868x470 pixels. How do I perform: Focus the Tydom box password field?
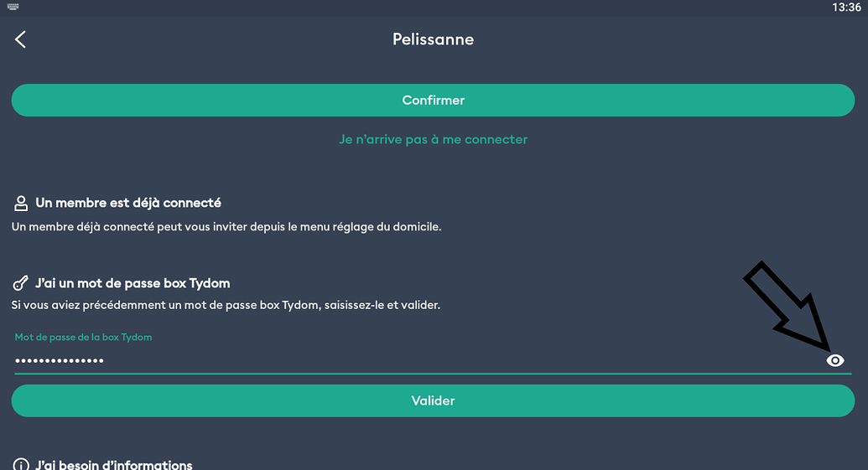point(419,360)
